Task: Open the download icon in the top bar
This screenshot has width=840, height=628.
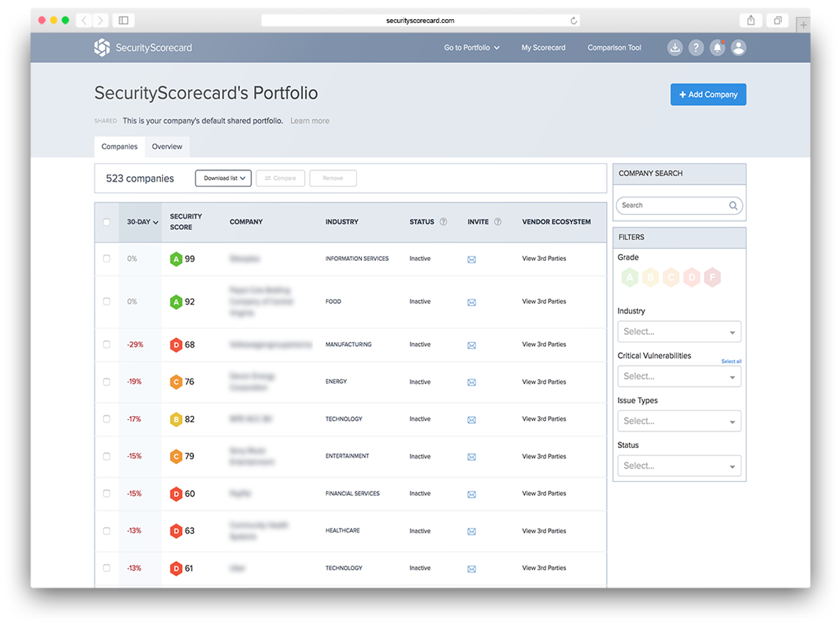Action: coord(675,47)
